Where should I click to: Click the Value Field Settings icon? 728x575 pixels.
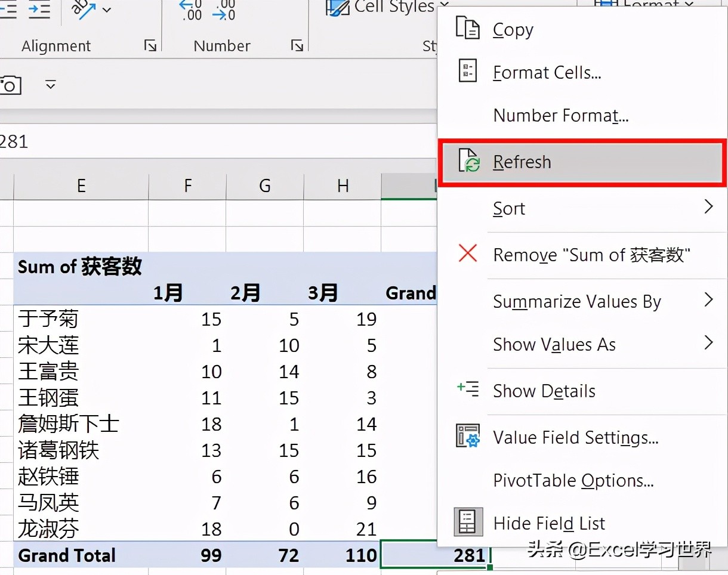coord(467,437)
